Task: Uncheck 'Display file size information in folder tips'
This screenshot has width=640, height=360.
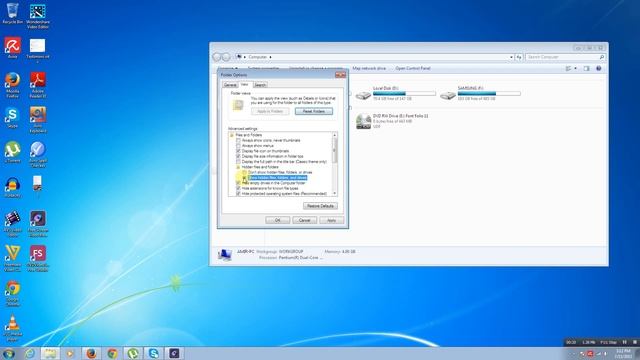Action: tap(238, 156)
